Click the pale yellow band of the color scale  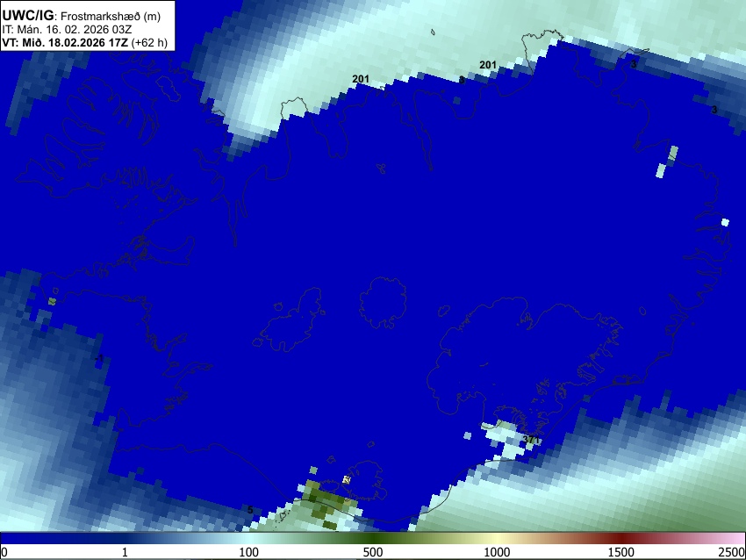(497, 539)
